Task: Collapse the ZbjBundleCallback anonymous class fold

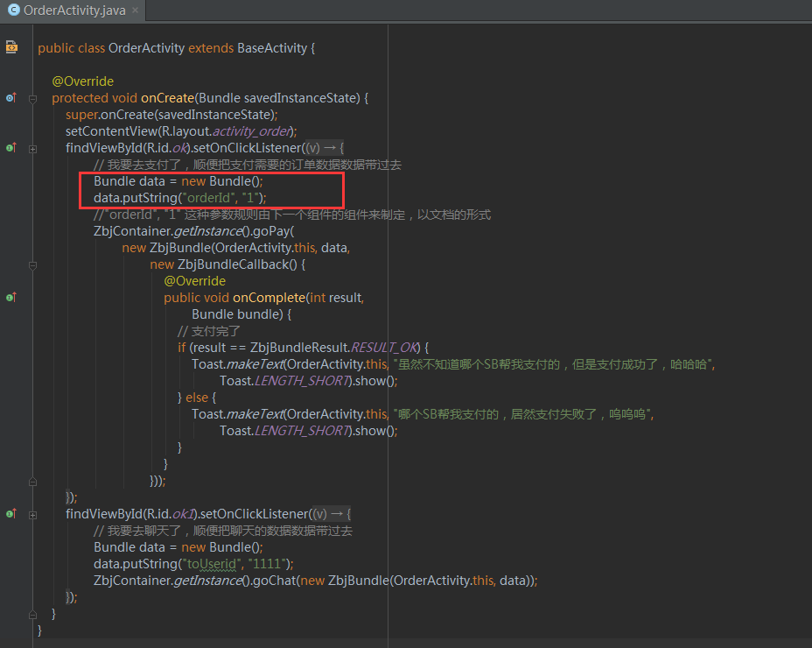Action: click(x=32, y=264)
